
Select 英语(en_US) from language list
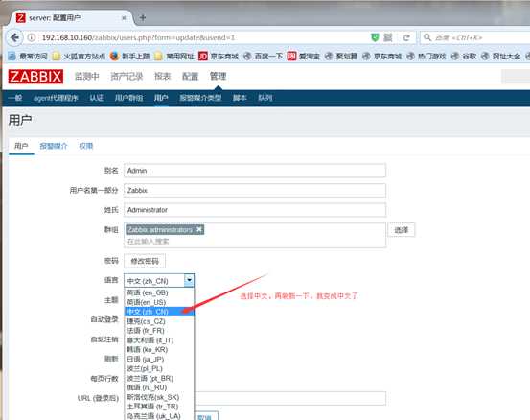159,302
